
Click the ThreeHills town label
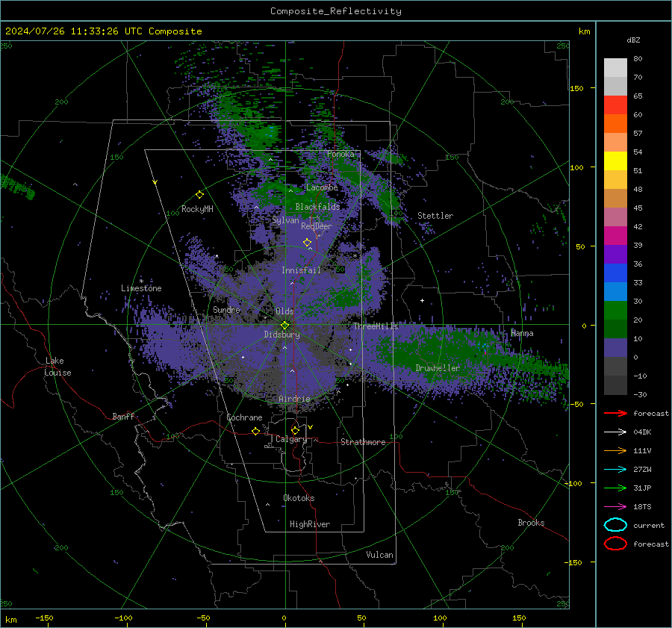[x=376, y=326]
